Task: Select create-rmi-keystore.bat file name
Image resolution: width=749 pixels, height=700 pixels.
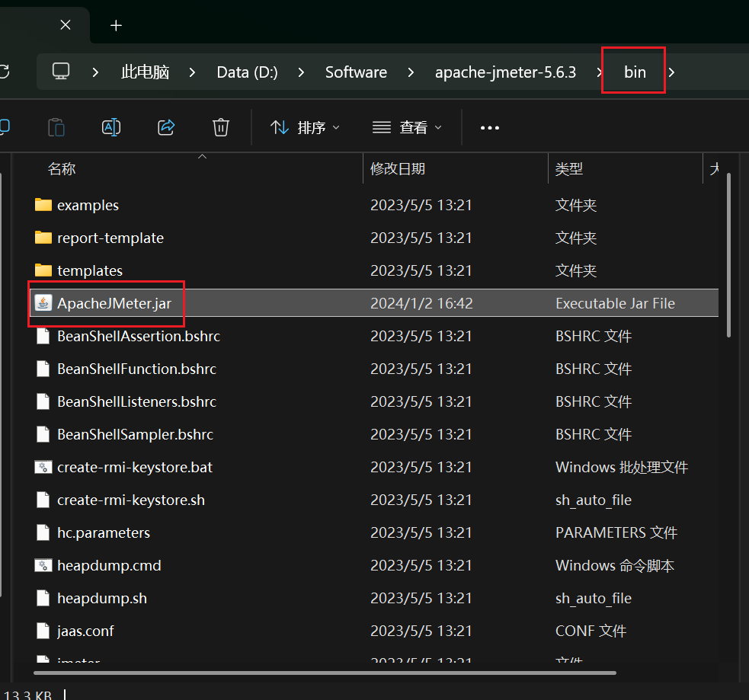Action: coord(135,467)
